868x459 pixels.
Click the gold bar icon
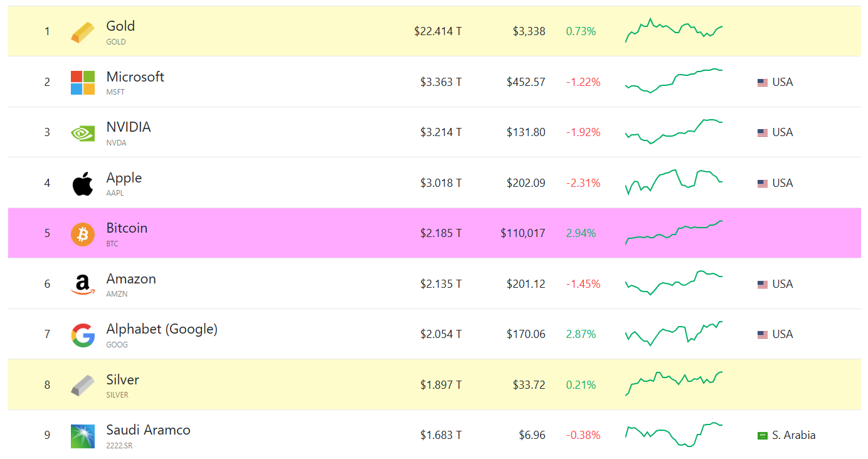83,32
